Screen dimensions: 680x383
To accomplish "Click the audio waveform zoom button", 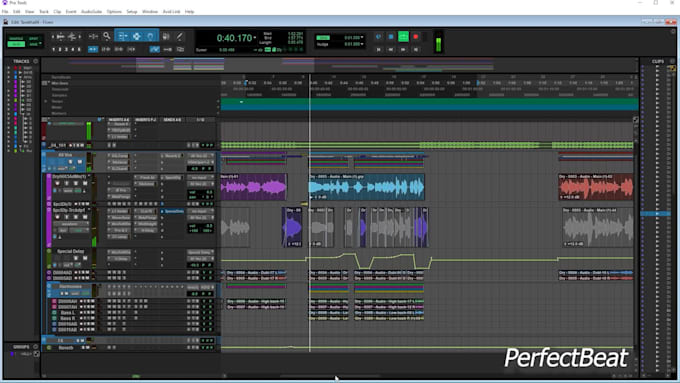I will click(x=72, y=37).
